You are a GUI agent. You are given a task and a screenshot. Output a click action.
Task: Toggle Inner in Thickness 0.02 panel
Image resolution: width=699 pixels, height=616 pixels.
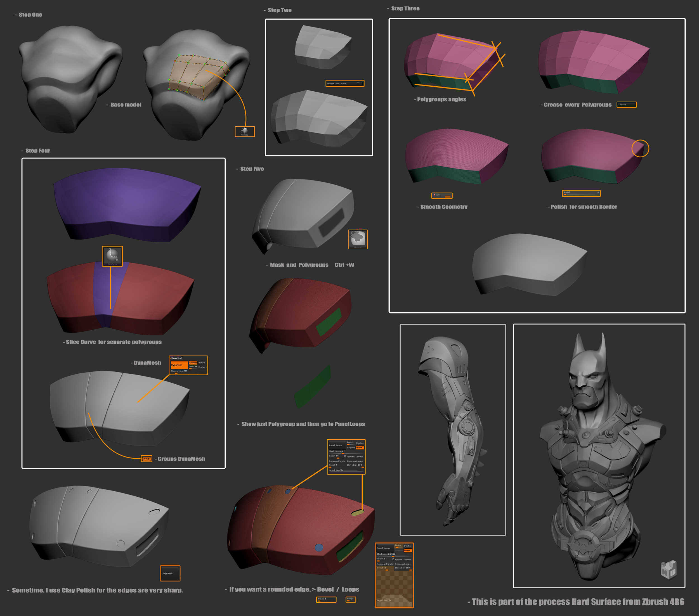point(360,448)
